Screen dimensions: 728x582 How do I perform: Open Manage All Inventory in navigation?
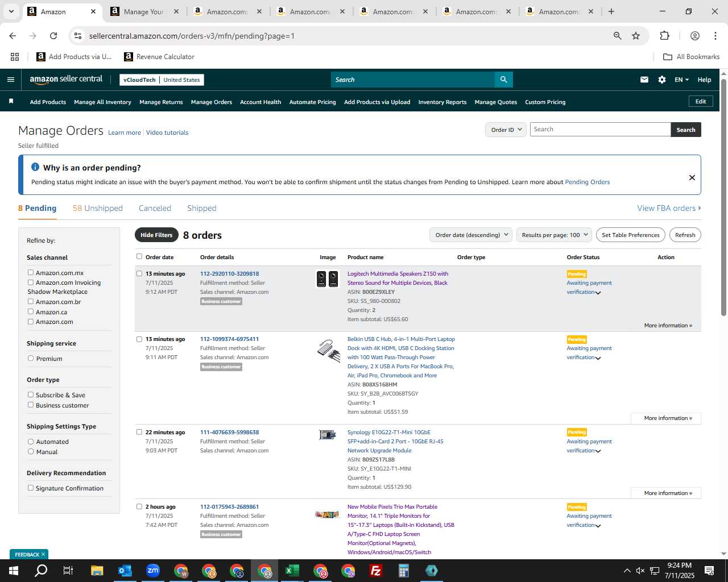102,102
